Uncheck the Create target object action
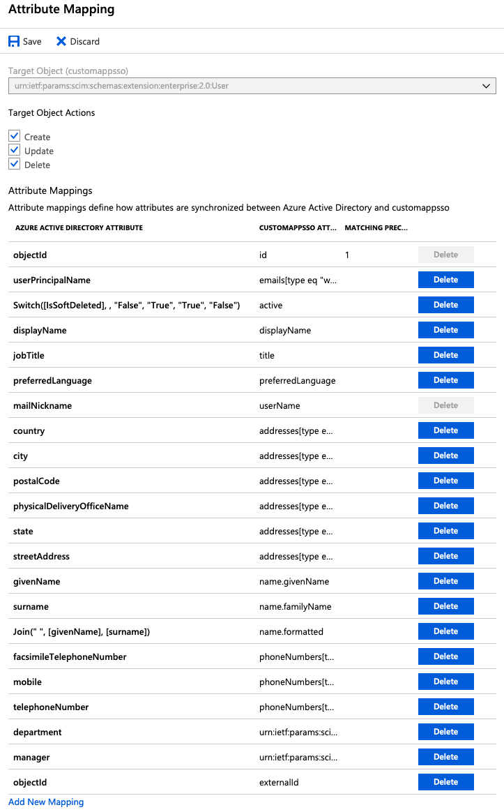The image size is (504, 812). point(14,137)
